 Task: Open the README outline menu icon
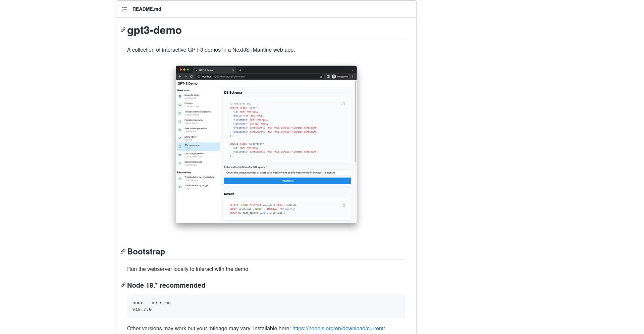coord(124,9)
